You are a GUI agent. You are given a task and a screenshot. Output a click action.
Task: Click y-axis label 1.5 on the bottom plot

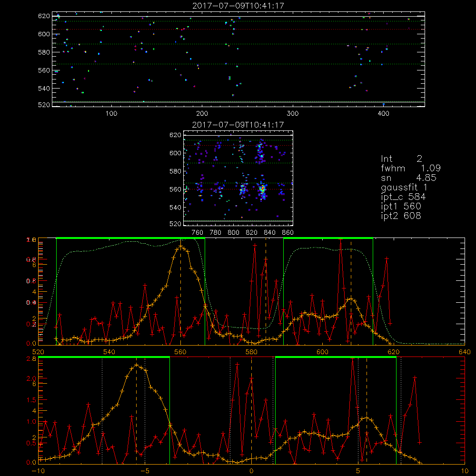coord(31,400)
